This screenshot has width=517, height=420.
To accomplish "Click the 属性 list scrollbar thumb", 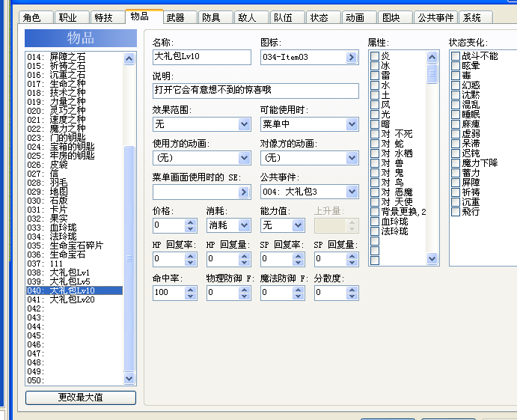I will [x=432, y=74].
